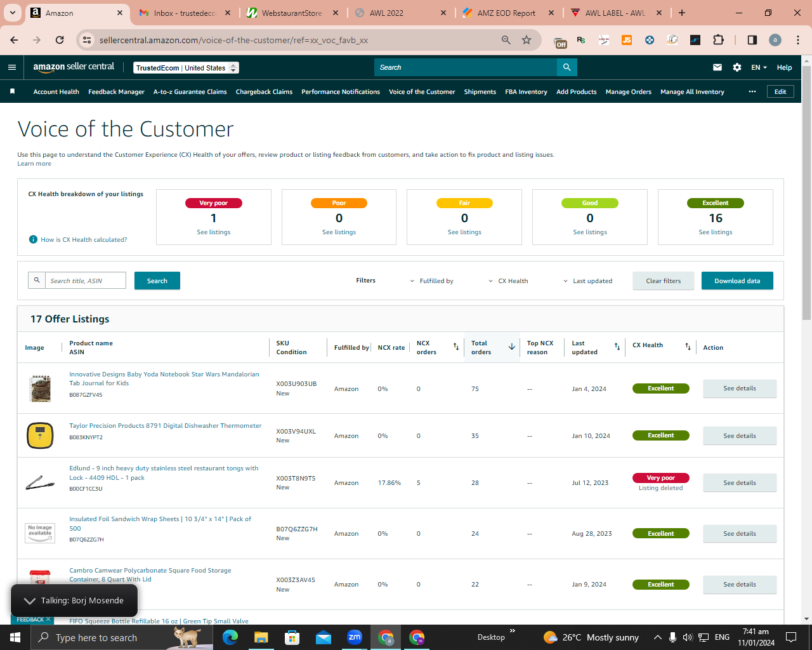
Task: Click the Amazon Seller Central logo
Action: click(74, 67)
